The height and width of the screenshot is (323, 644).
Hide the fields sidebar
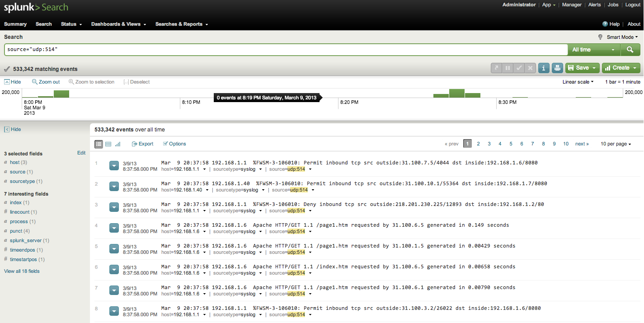coord(12,129)
